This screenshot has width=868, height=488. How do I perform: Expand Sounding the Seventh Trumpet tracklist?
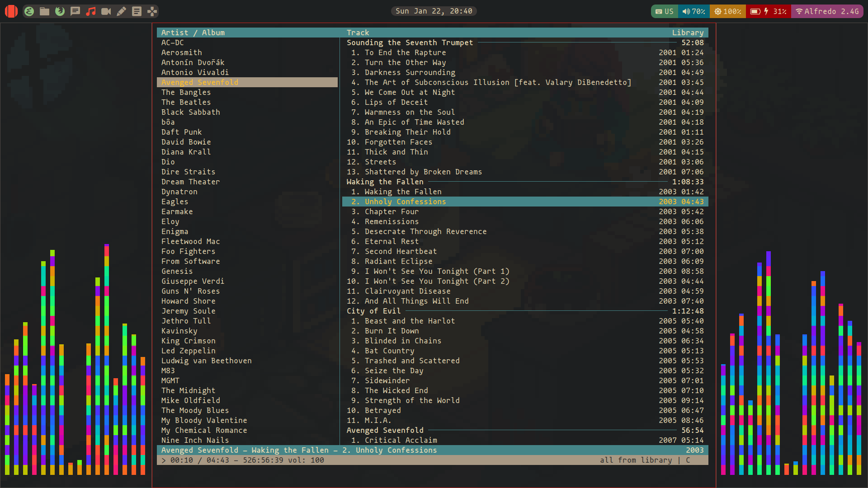pyautogui.click(x=410, y=42)
